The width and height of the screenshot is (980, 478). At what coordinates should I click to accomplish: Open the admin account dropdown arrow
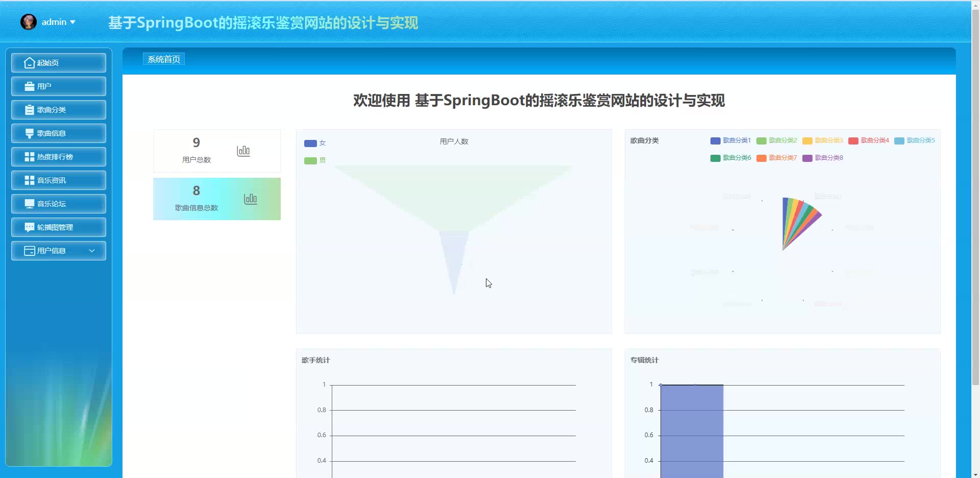pyautogui.click(x=72, y=22)
